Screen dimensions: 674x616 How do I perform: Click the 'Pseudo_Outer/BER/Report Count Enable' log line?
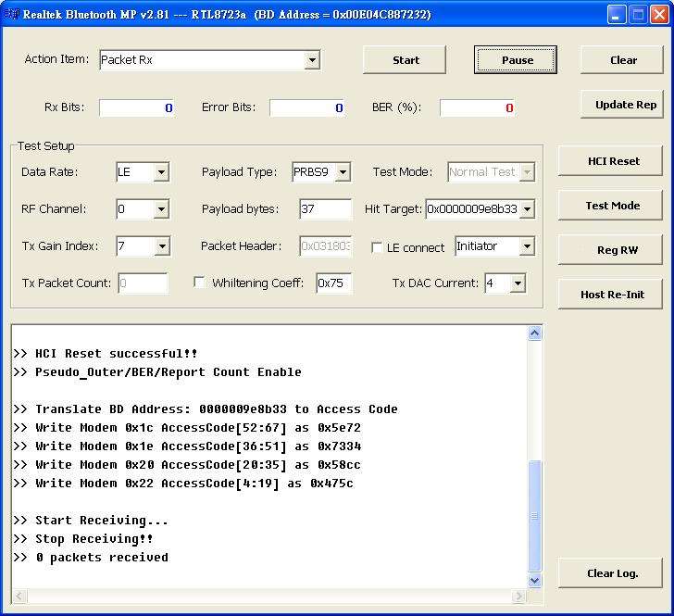click(x=157, y=372)
